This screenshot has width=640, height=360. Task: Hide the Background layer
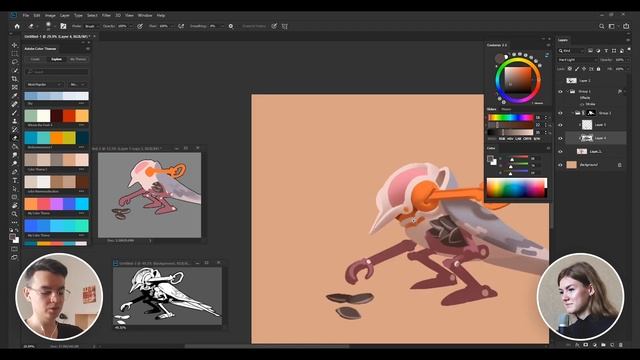pos(560,165)
